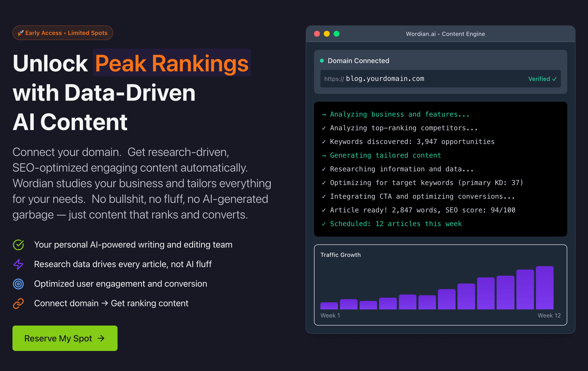This screenshot has height=371, width=588.
Task: Click the arrow beside 'Analyzing business and features'
Action: pyautogui.click(x=324, y=114)
